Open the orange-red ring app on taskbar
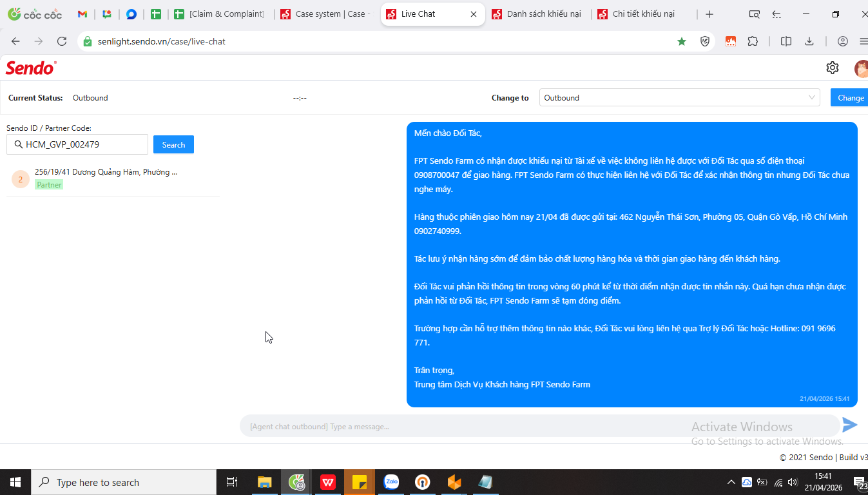The image size is (868, 495). point(423,482)
